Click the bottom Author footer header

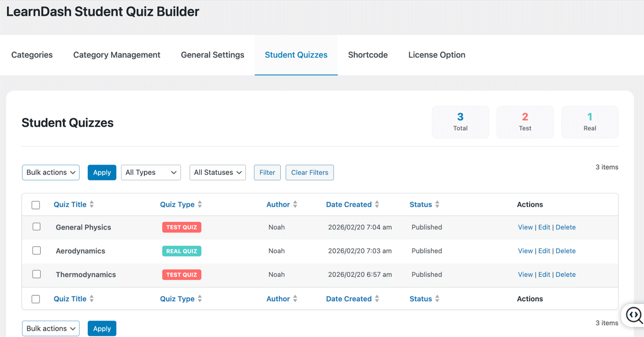278,299
